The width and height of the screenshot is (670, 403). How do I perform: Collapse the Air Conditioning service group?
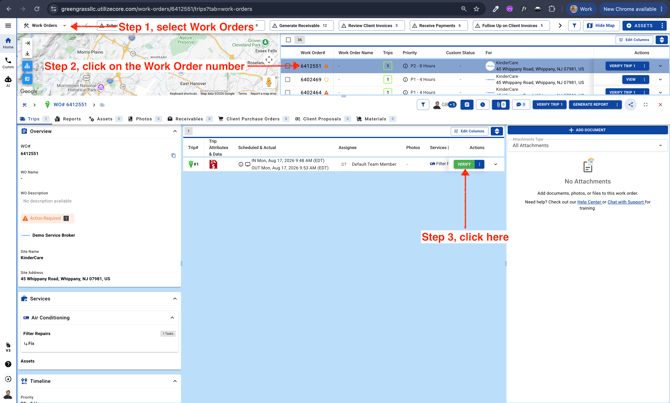172,318
